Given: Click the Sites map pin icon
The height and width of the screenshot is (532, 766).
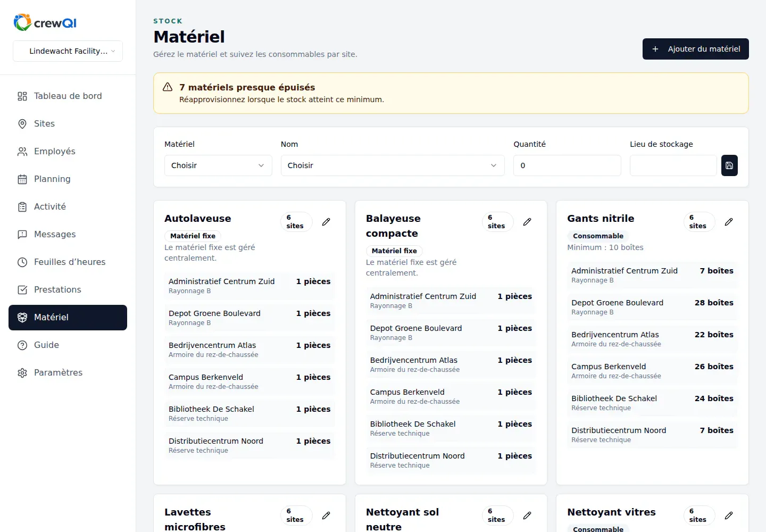Looking at the screenshot, I should 22,124.
